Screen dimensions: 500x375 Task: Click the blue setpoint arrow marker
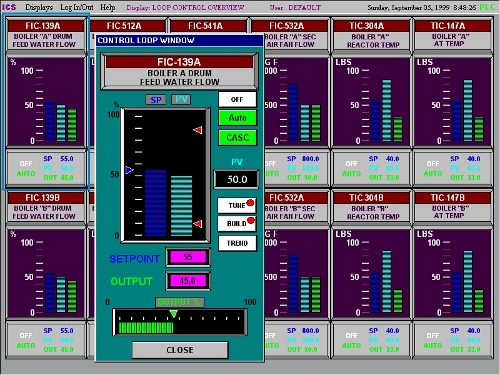[129, 170]
